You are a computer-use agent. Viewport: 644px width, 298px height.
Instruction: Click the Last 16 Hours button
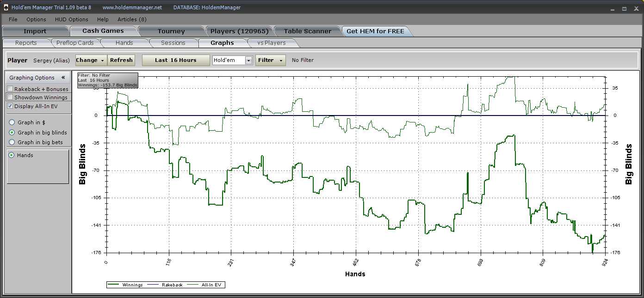(175, 60)
